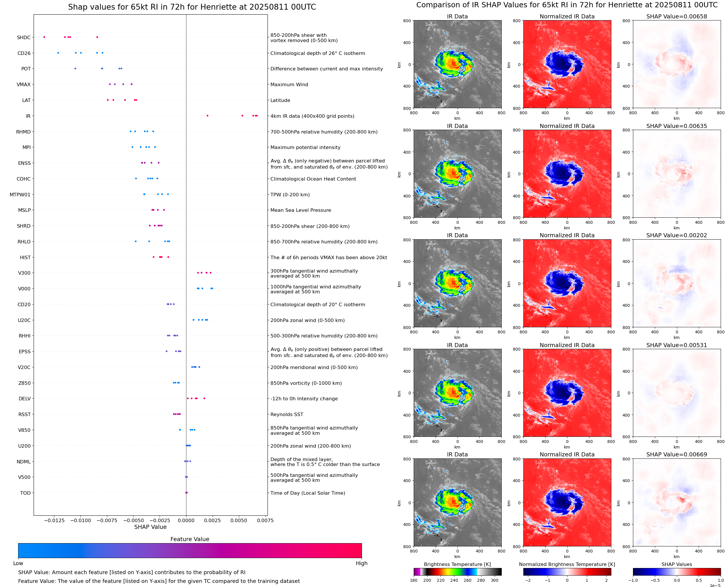Click the 'Comparison of IR SHAP Values' title
The height and width of the screenshot is (587, 728).
pos(567,5)
